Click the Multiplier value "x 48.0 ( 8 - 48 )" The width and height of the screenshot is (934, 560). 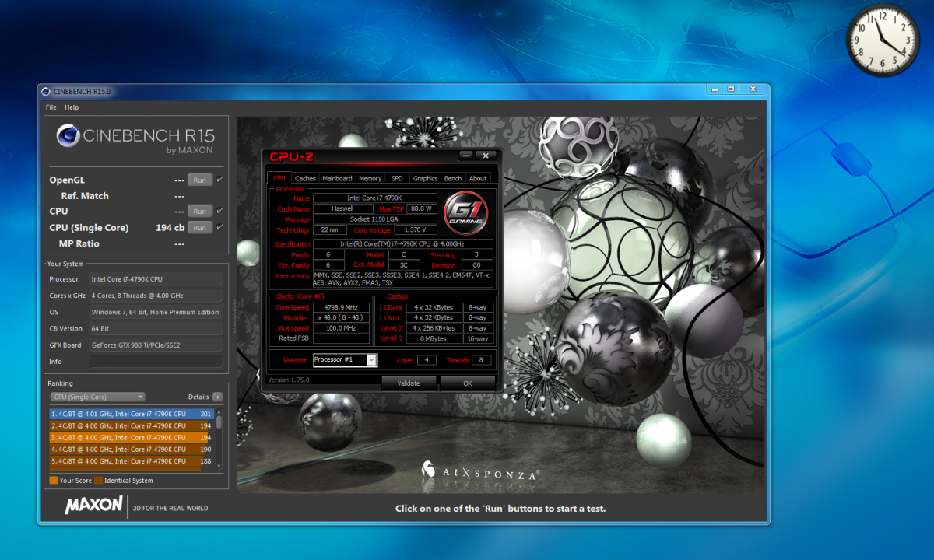(x=342, y=317)
